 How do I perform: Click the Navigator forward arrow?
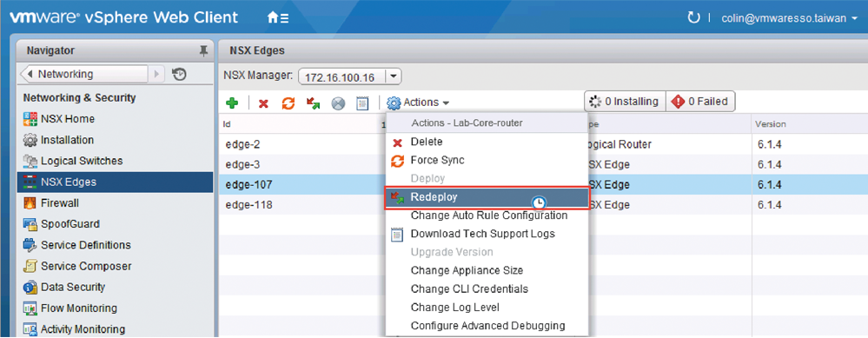156,74
